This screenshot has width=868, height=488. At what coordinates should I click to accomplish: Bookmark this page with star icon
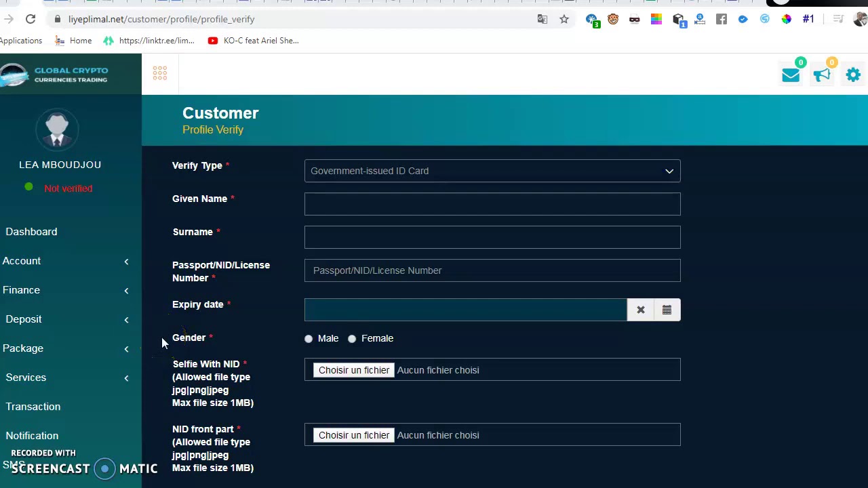point(564,19)
